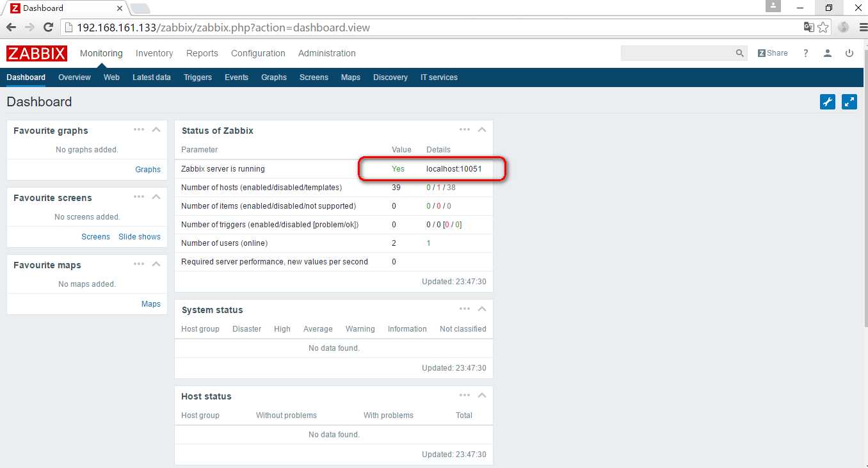Open Zabbix Share link
868x468 pixels.
click(773, 53)
